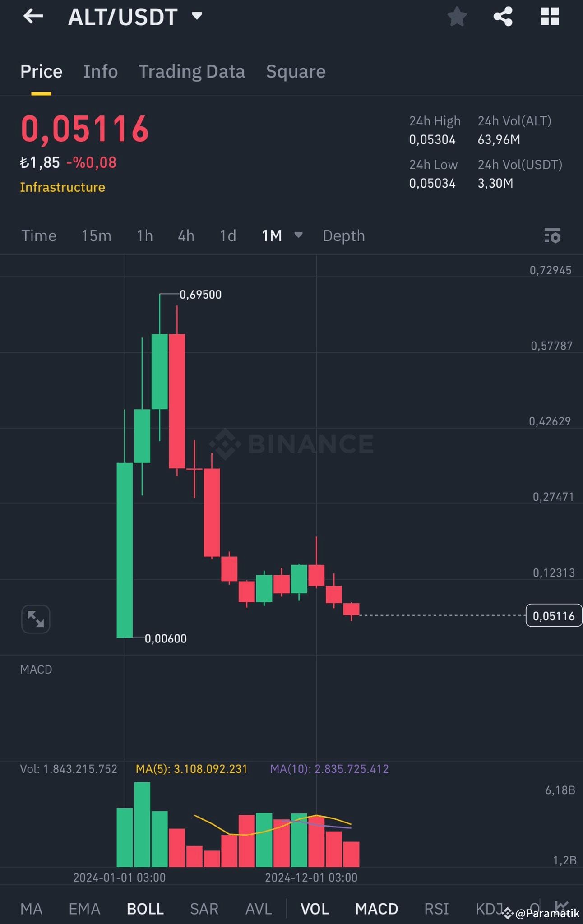Select the 1d timeframe
This screenshot has width=583, height=924.
click(x=227, y=236)
